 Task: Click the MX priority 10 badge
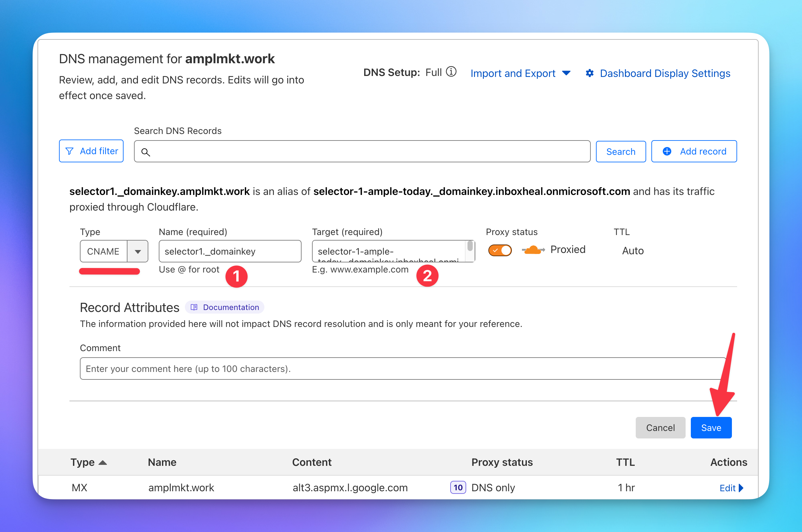click(x=458, y=488)
